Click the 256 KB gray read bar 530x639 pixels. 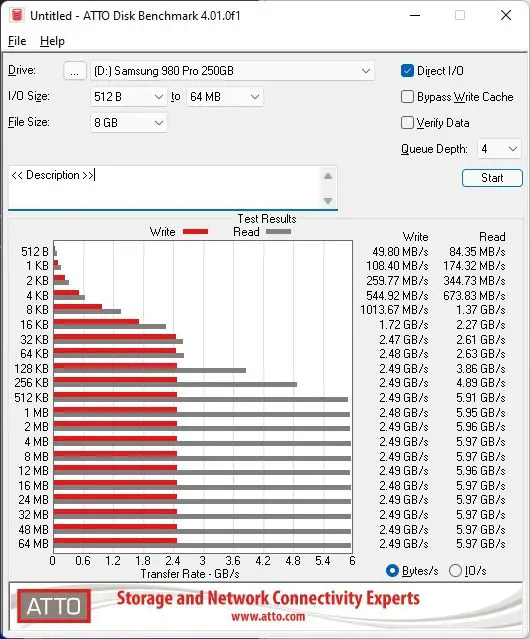point(175,384)
